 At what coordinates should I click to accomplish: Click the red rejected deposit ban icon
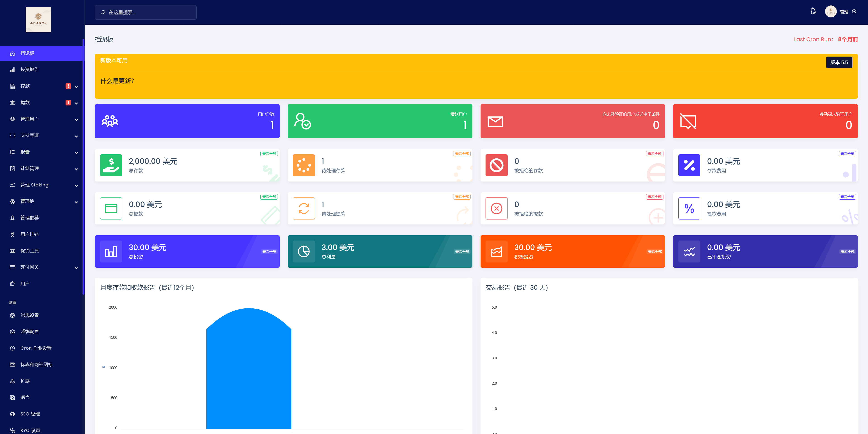point(496,165)
